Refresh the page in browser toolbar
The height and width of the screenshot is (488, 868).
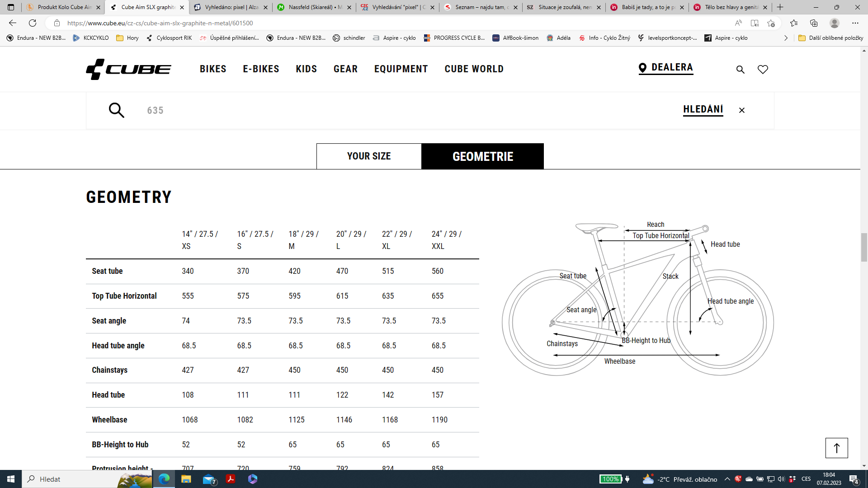(33, 23)
